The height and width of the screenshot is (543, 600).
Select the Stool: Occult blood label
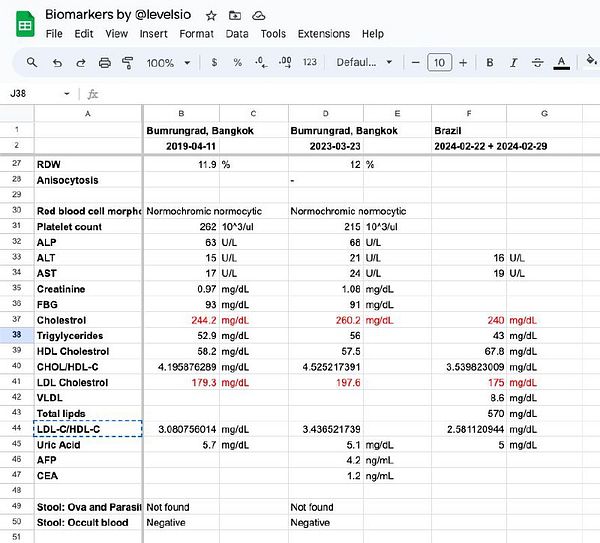coord(88,522)
